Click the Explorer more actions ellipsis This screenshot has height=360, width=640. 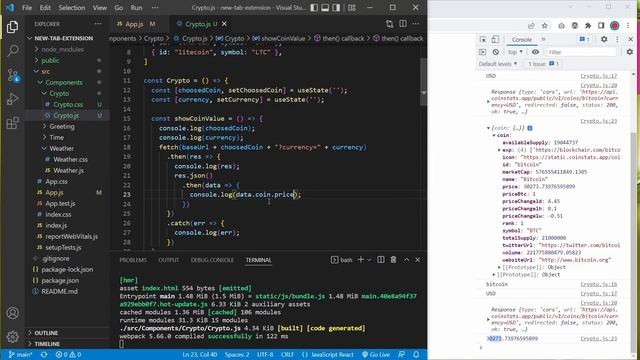(x=98, y=24)
